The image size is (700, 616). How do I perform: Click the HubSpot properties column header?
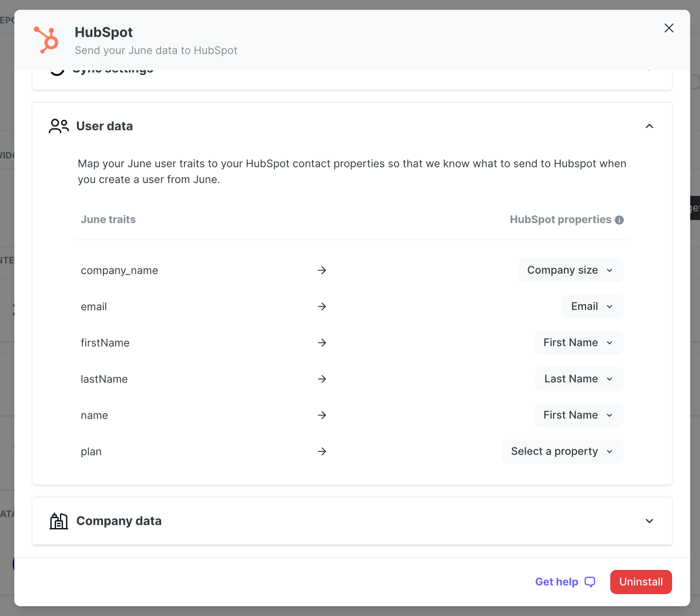[x=560, y=219]
